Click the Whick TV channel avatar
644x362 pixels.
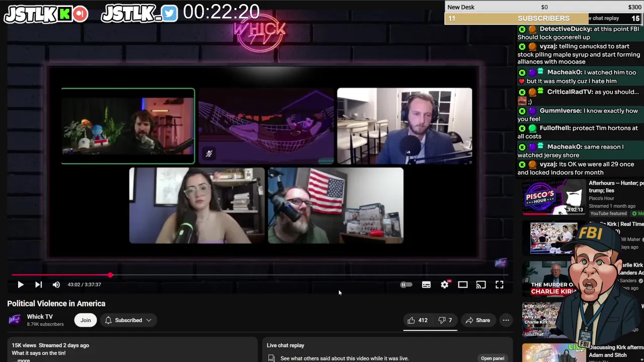coord(15,320)
